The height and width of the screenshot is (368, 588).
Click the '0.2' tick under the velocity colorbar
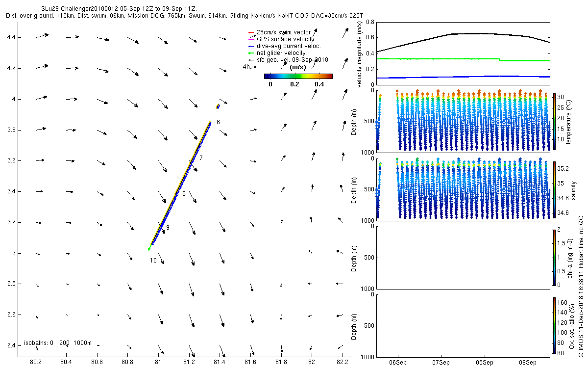[294, 84]
